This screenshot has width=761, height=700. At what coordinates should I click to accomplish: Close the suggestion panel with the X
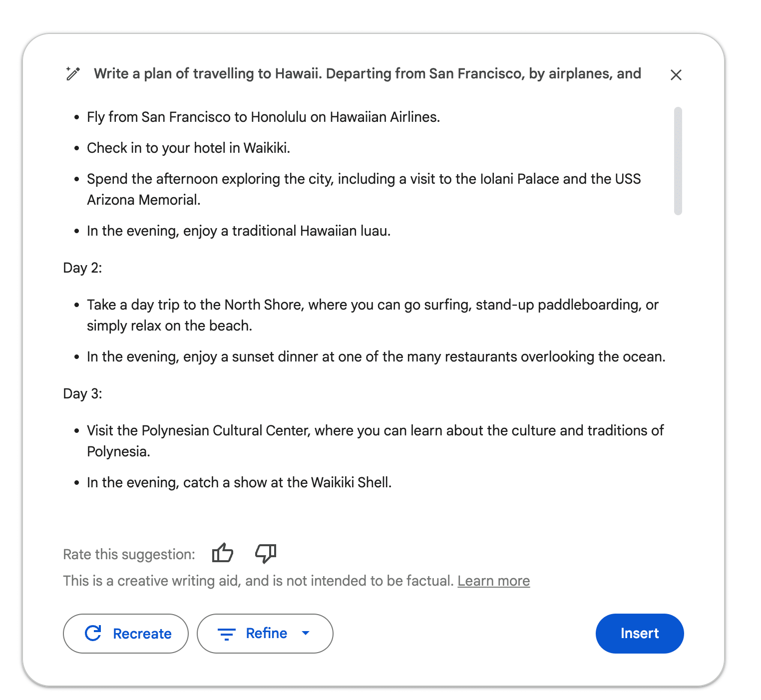click(x=676, y=75)
